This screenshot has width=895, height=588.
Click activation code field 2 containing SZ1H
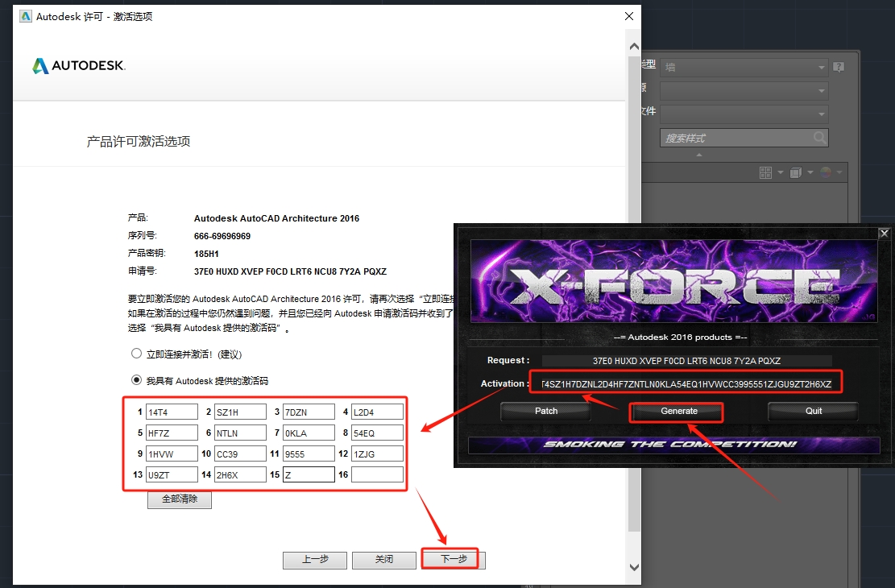(x=240, y=412)
